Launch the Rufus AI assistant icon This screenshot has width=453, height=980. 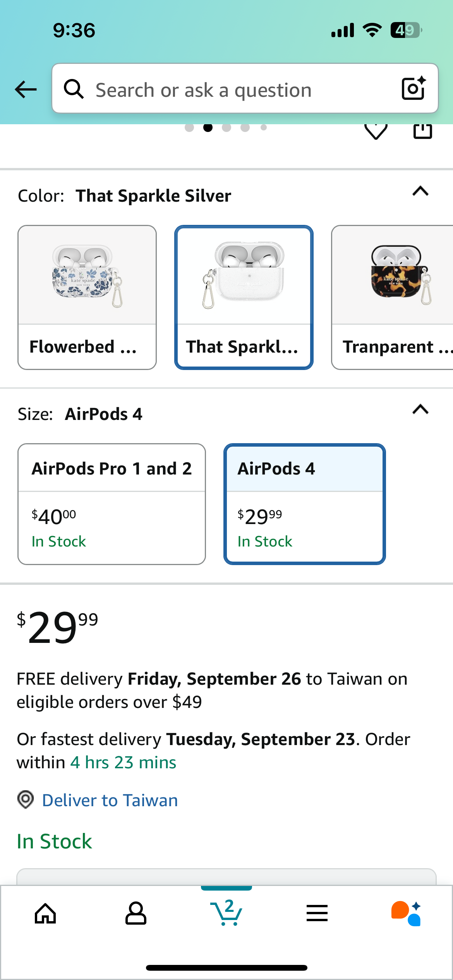(x=407, y=913)
